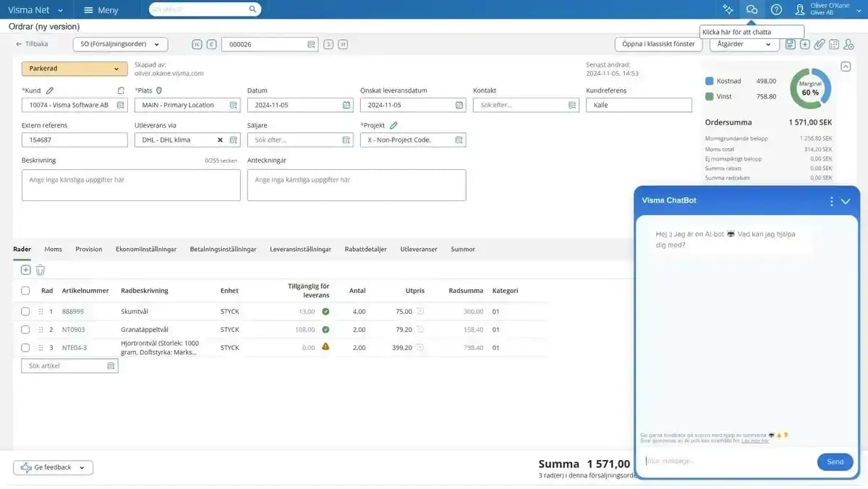Switch to the Provision tab
This screenshot has height=489, width=868.
coord(89,249)
